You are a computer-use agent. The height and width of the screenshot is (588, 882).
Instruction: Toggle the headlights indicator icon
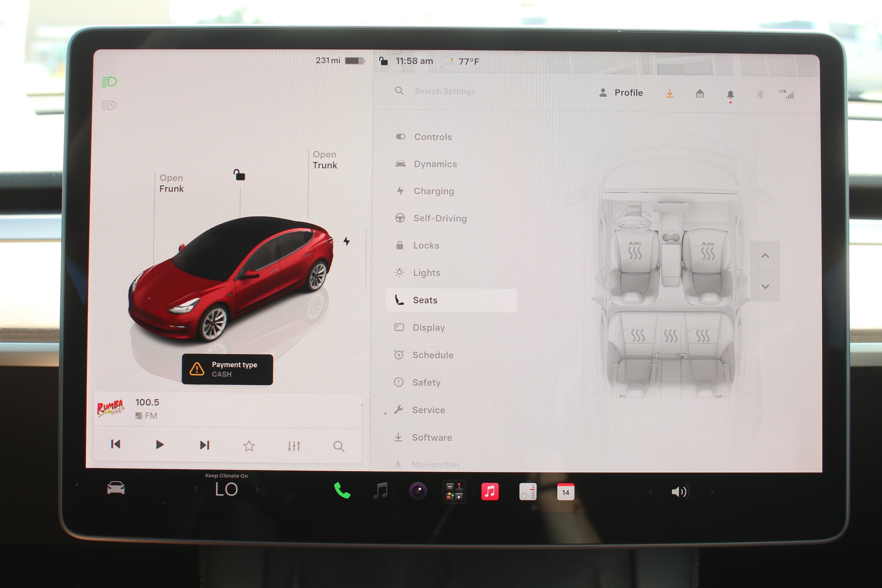coord(109,82)
